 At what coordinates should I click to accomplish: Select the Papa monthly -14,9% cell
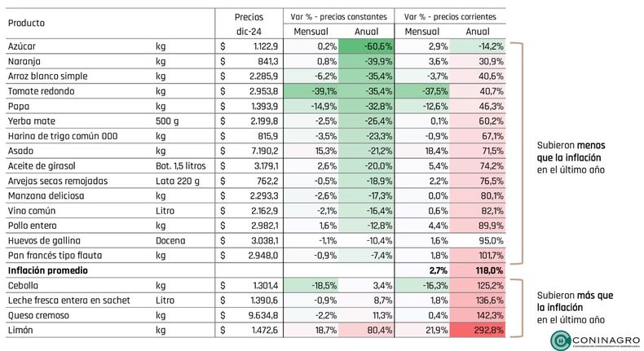(311, 107)
